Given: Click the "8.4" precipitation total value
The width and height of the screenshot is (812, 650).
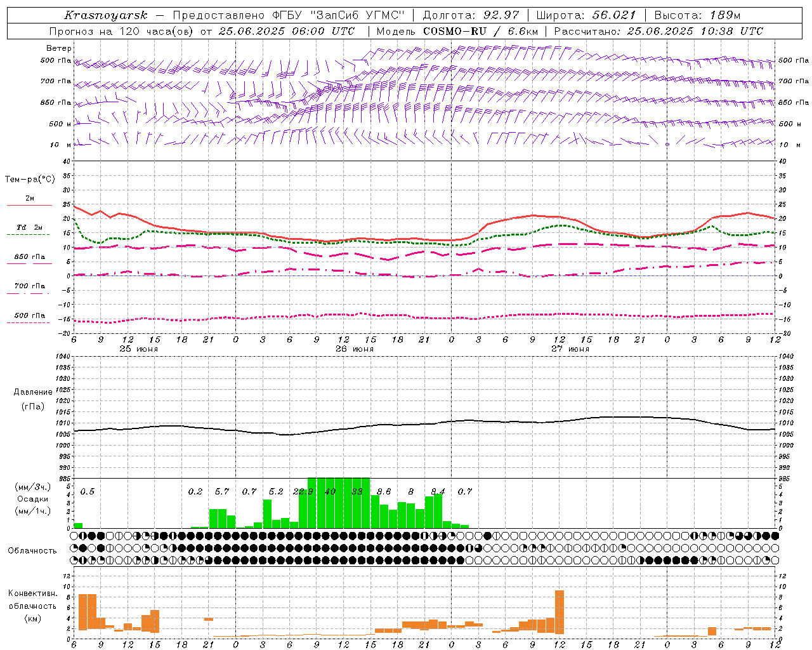Looking at the screenshot, I should click(x=438, y=492).
